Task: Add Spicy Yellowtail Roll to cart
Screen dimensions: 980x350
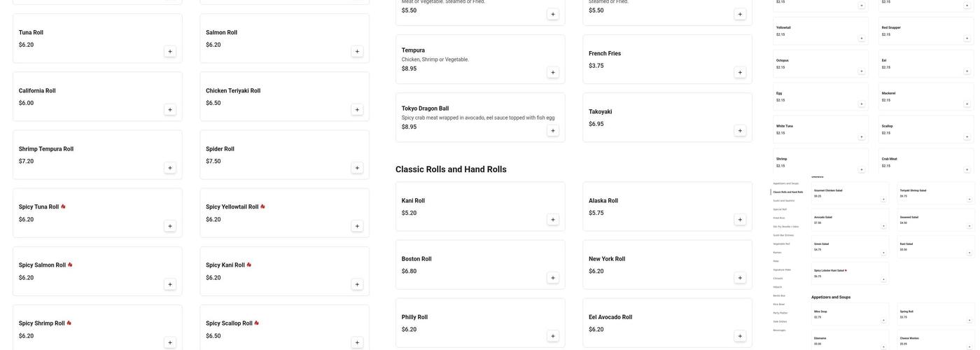Action: tap(357, 226)
